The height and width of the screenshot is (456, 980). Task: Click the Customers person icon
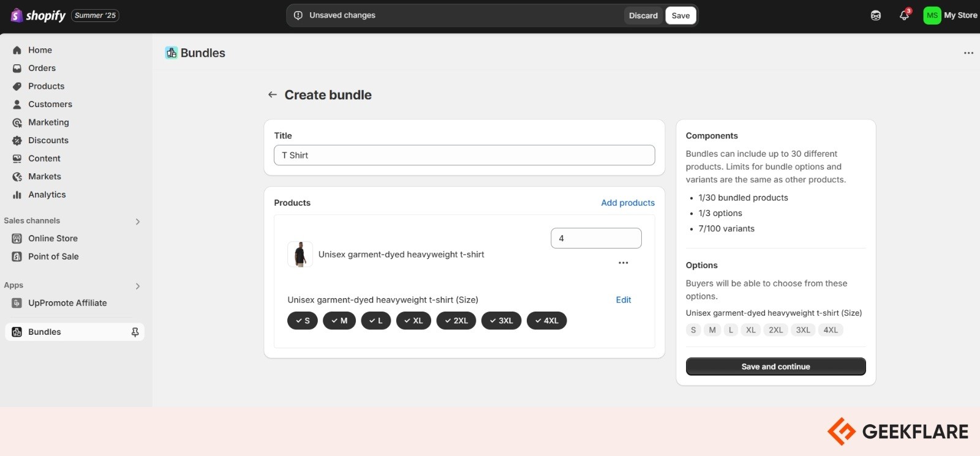pos(17,105)
